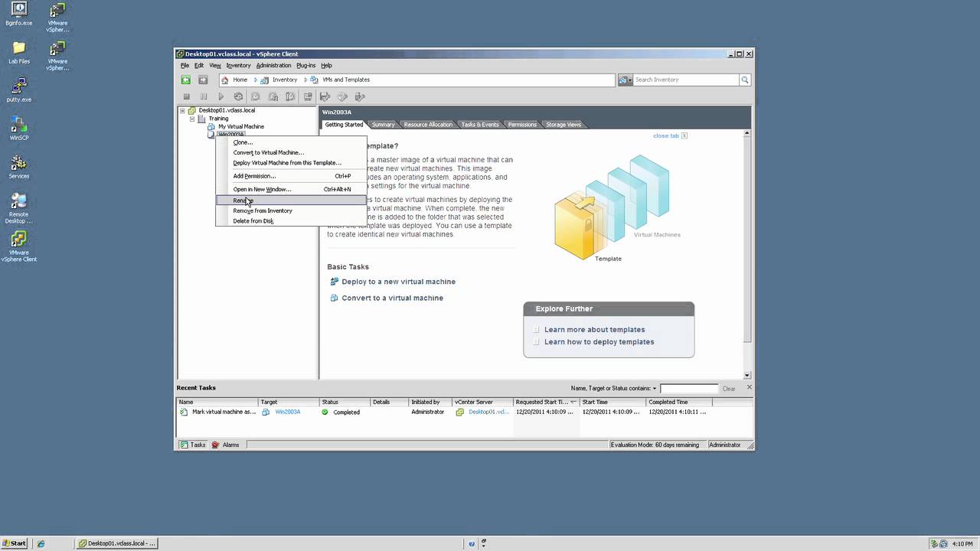
Task: Click the Connect USB toolbar icon
Action: [x=361, y=96]
